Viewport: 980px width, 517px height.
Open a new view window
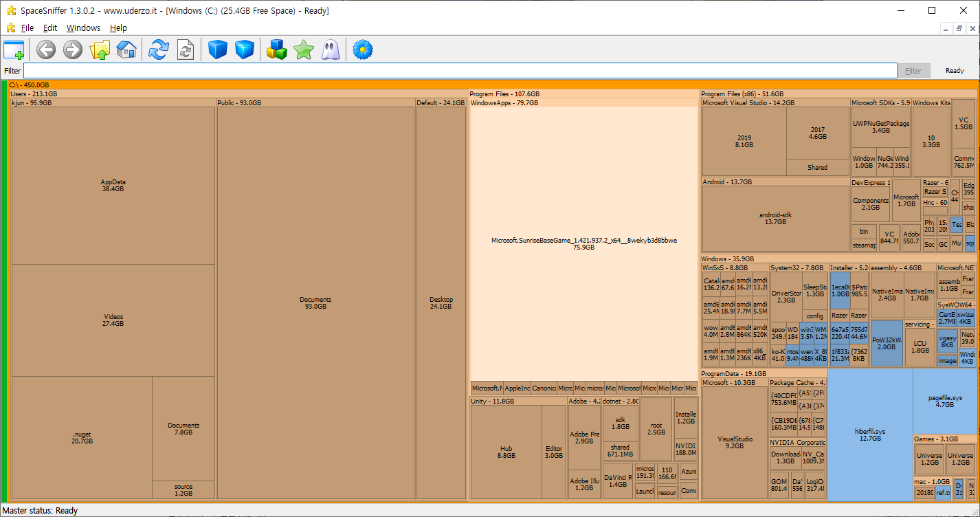point(14,49)
